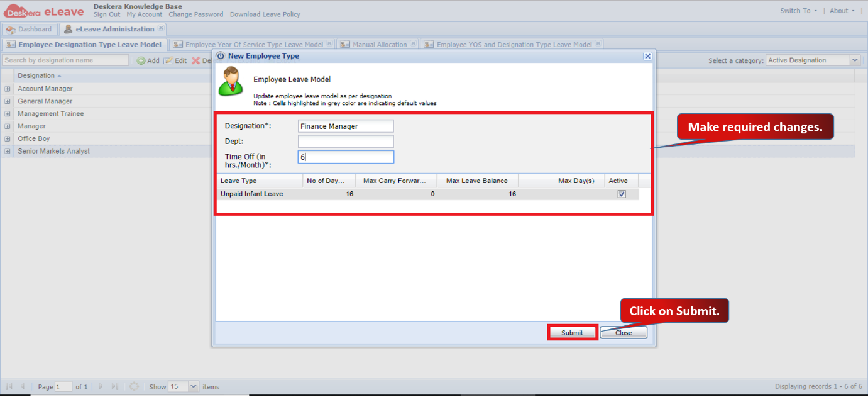Close the New Employee Type dialog
The image size is (868, 397).
647,56
